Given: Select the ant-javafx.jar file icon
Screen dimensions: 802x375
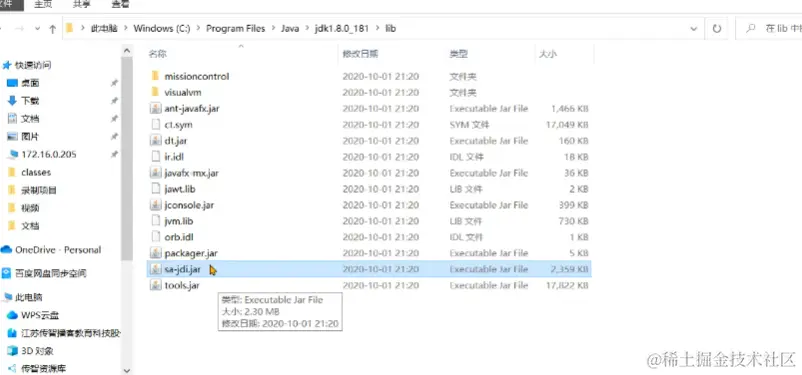Looking at the screenshot, I should tap(155, 108).
